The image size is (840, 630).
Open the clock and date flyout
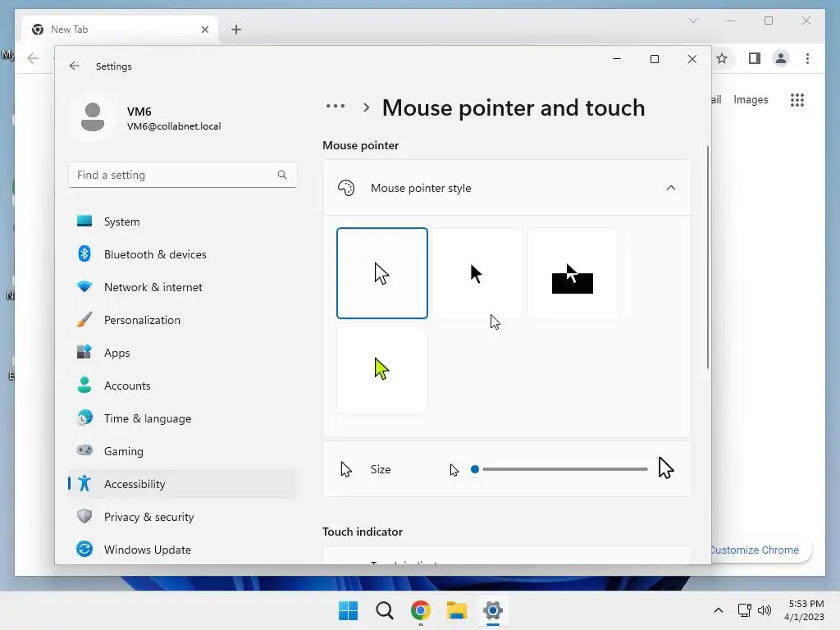tap(804, 610)
